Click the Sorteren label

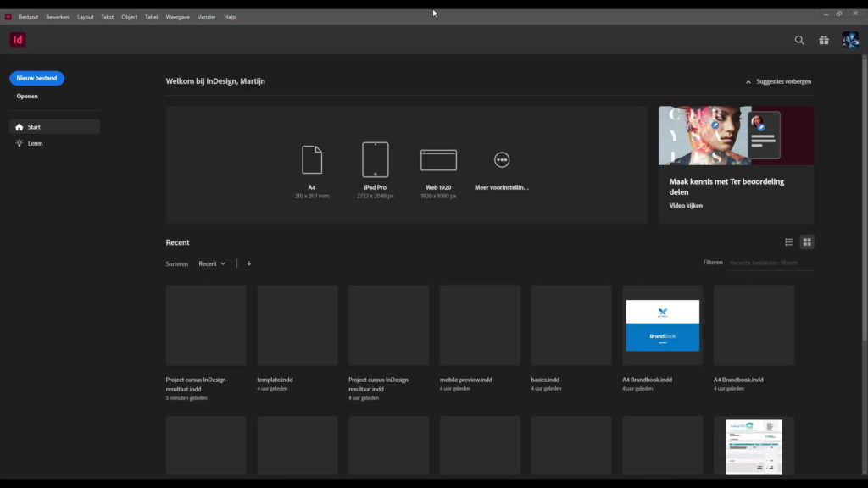[176, 264]
